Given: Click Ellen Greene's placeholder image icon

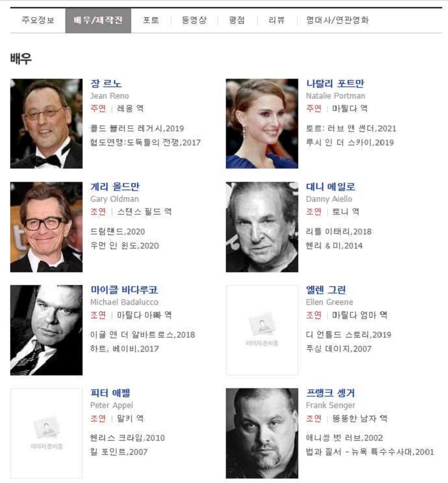Looking at the screenshot, I should (x=262, y=330).
